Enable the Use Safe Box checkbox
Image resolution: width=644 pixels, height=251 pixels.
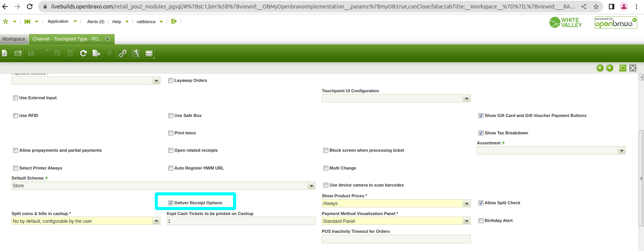tap(171, 115)
